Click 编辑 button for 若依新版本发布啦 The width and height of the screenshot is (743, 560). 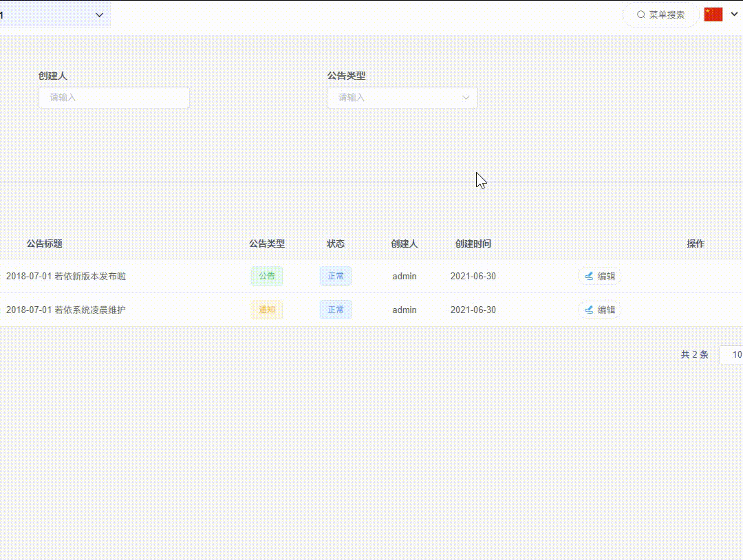pos(599,276)
